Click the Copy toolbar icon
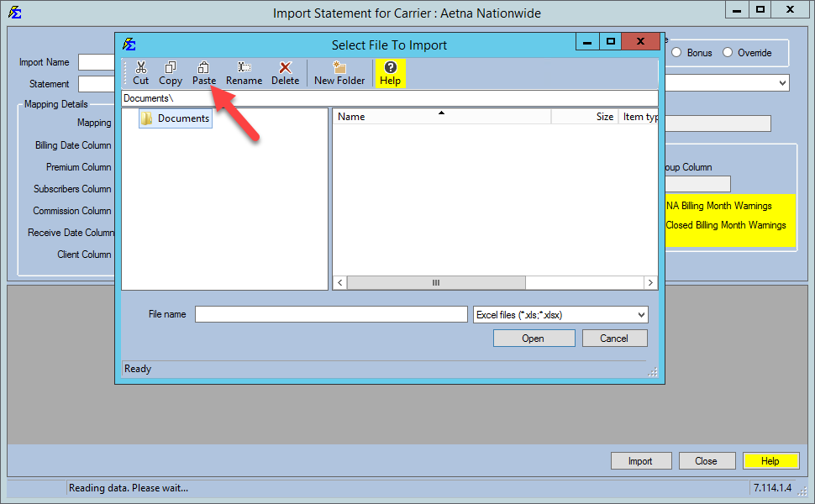 pyautogui.click(x=171, y=68)
